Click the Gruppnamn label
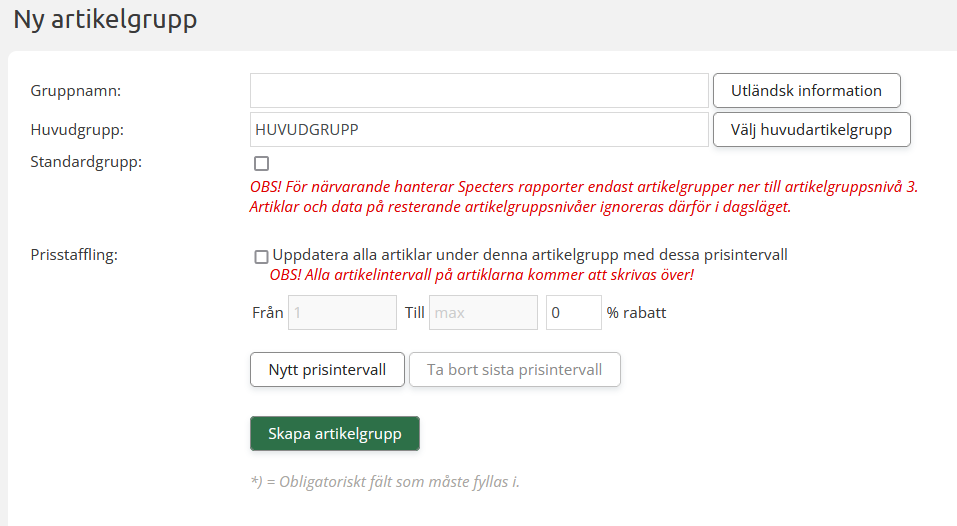This screenshot has width=957, height=526. point(76,91)
